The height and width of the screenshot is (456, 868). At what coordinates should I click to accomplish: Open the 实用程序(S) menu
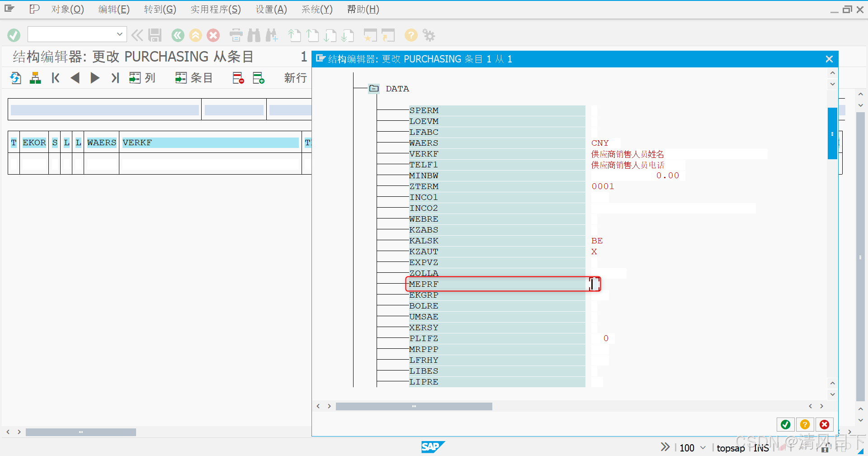[x=216, y=9]
